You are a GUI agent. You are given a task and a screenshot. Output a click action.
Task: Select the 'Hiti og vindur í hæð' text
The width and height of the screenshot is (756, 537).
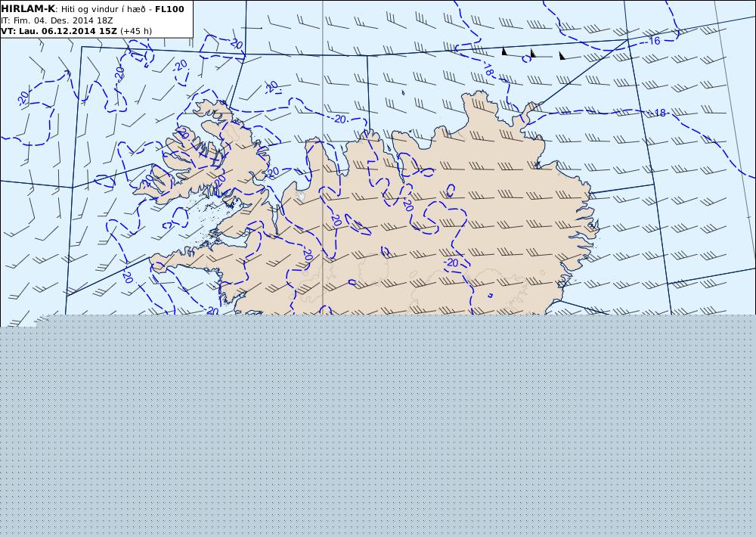(103, 9)
